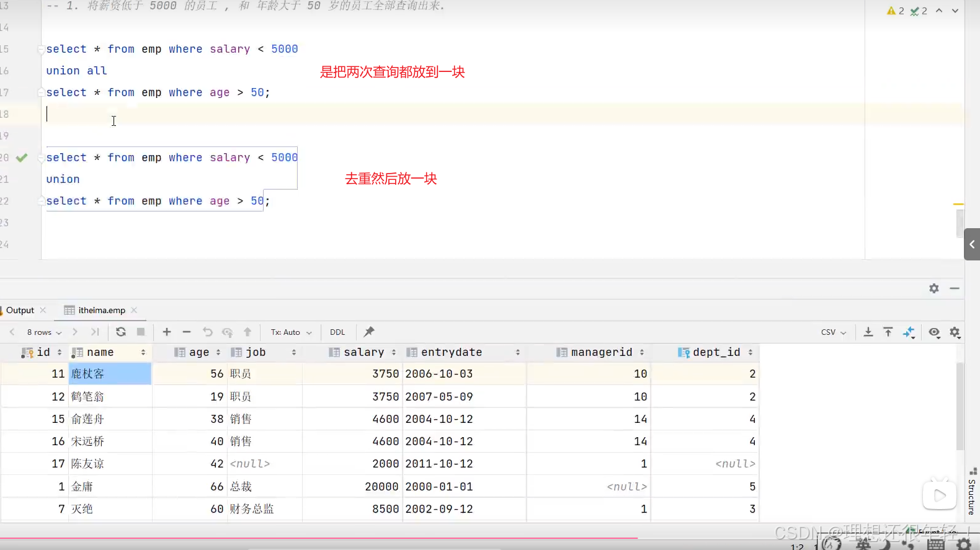This screenshot has height=550, width=980.
Task: Sort by the managerid column arrows
Action: [642, 352]
